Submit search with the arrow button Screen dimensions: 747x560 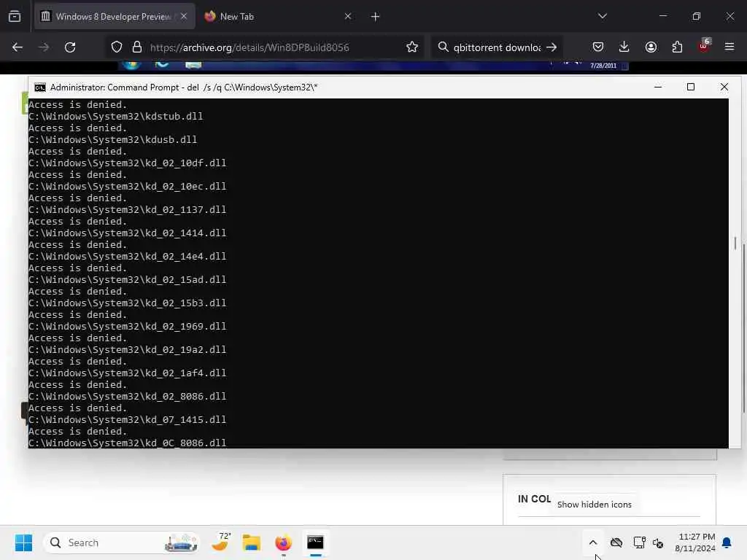551,47
